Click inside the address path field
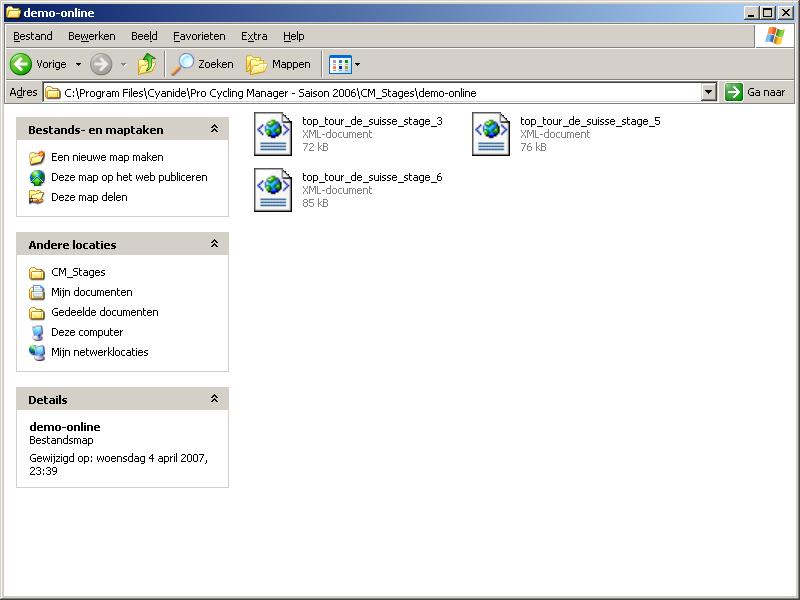 pyautogui.click(x=380, y=93)
